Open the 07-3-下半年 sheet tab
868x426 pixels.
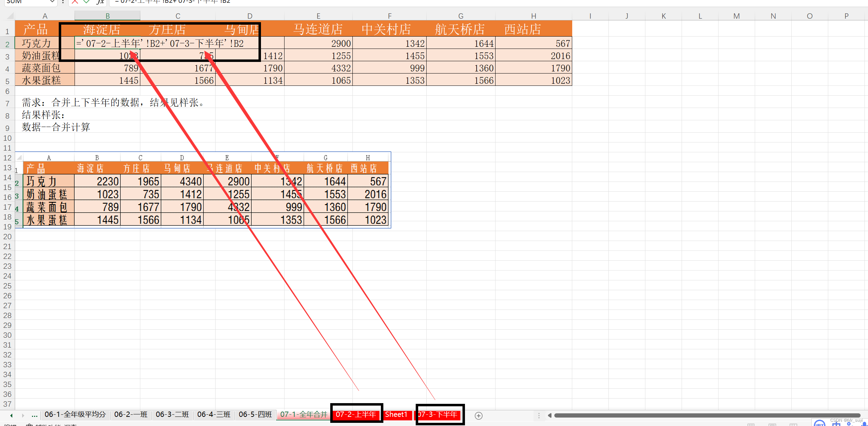(438, 414)
